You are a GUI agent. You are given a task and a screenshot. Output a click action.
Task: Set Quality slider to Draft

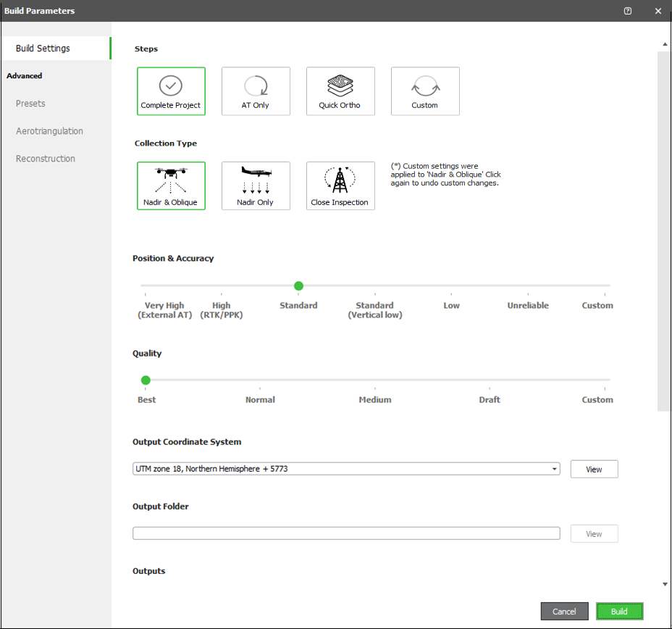pyautogui.click(x=490, y=380)
